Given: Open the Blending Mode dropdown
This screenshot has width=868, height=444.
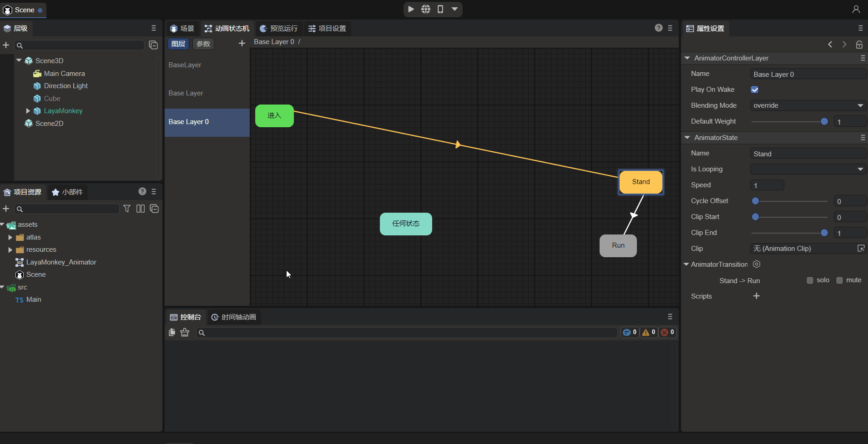Looking at the screenshot, I should click(x=808, y=105).
